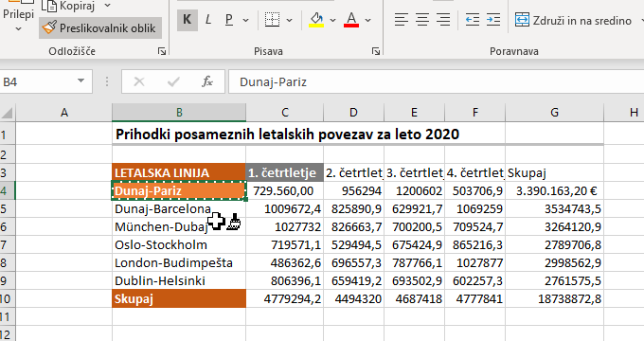The image size is (644, 341).
Task: Open underline style dropdown arrow
Action: (x=246, y=20)
